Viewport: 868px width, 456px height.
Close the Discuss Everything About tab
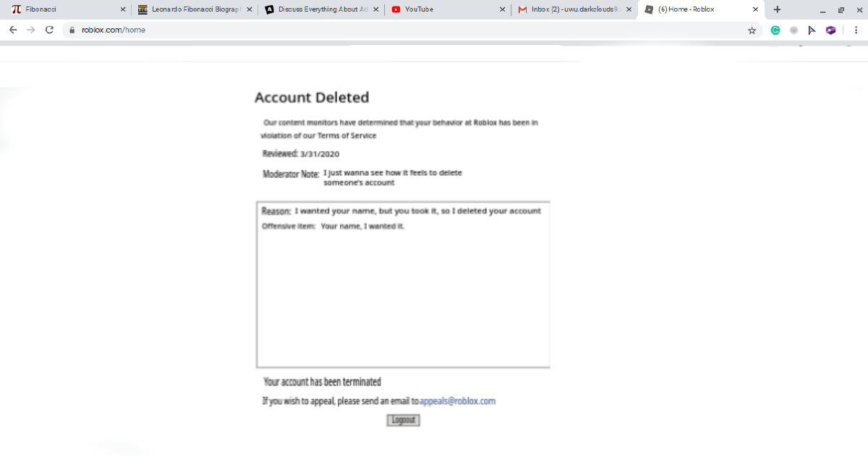click(x=376, y=9)
